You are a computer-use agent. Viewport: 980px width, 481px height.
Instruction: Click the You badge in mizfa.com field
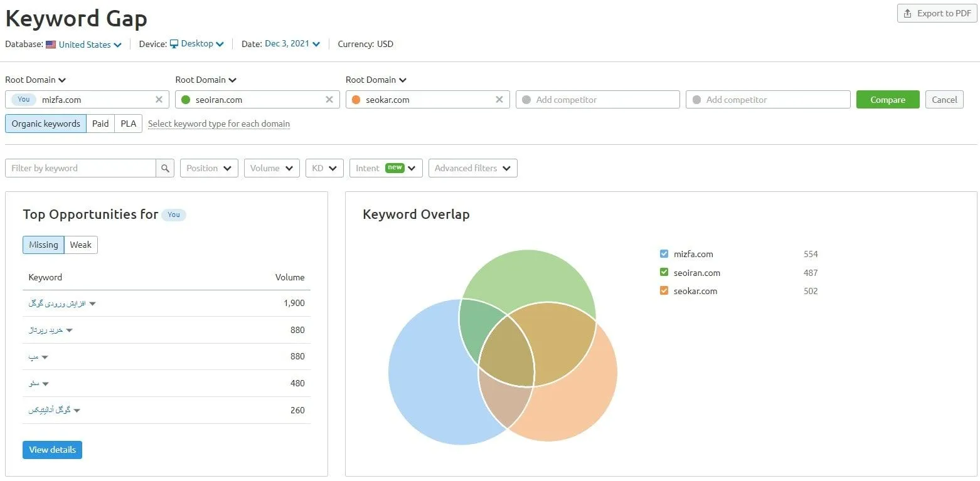(x=24, y=100)
